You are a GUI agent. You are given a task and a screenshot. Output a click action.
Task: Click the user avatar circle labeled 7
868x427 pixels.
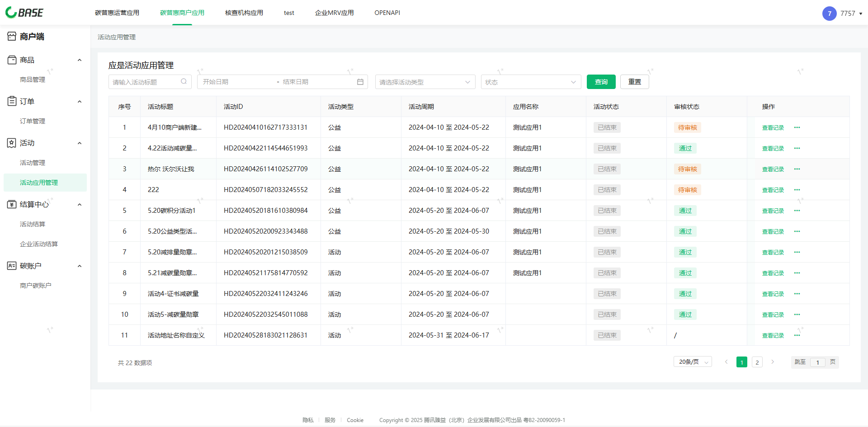829,14
